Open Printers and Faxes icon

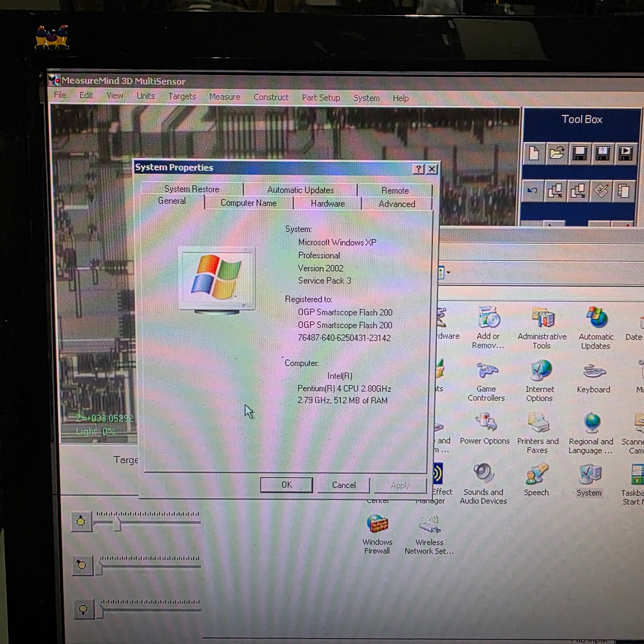point(538,433)
